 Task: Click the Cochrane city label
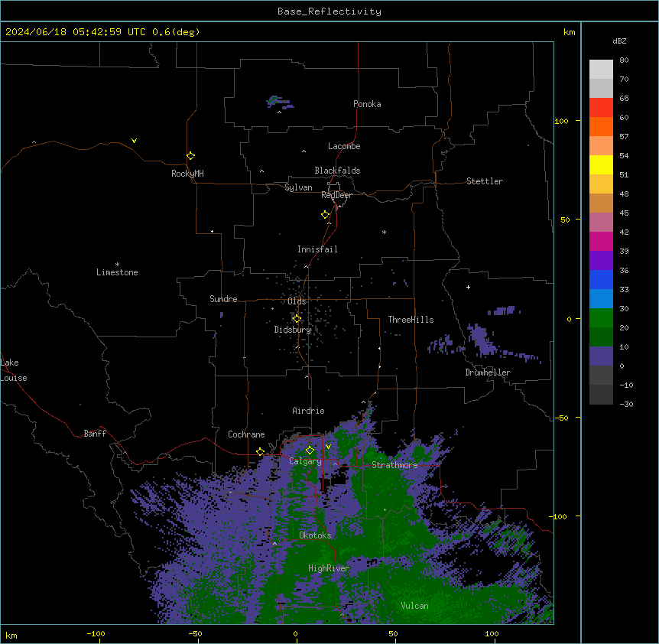point(246,434)
